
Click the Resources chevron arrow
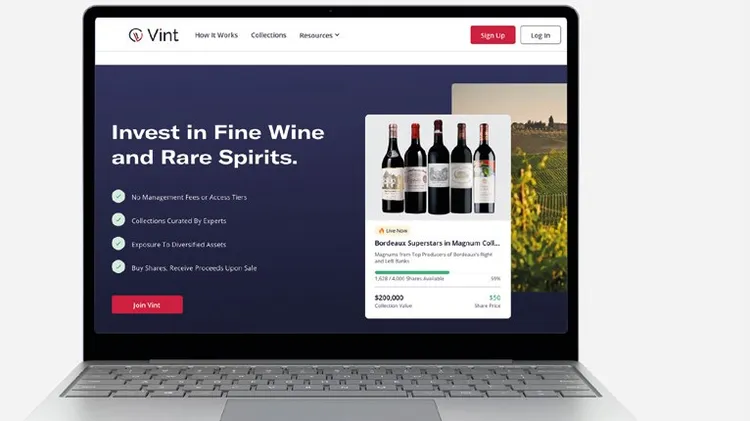click(337, 35)
